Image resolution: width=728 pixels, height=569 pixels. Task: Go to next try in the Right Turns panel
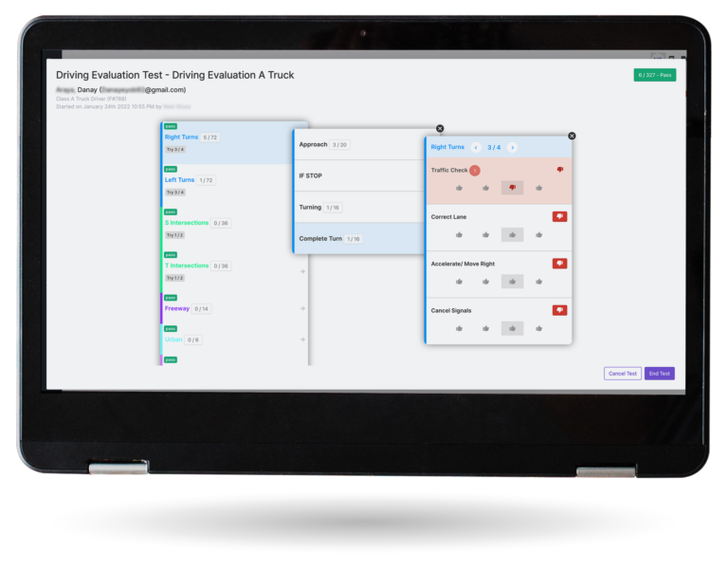tap(512, 147)
